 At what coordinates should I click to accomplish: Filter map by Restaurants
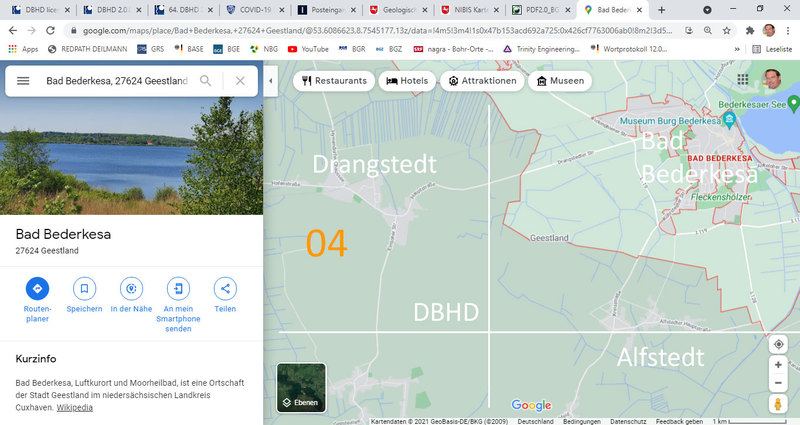[x=330, y=81]
